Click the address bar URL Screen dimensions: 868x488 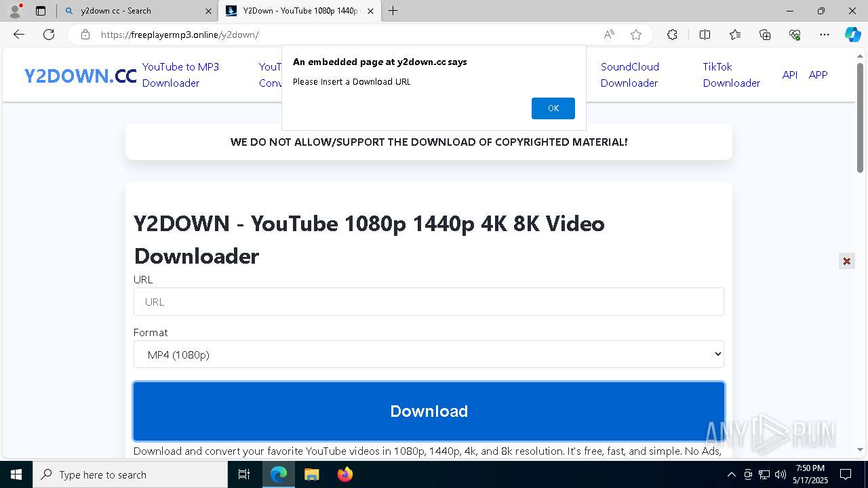click(x=180, y=35)
